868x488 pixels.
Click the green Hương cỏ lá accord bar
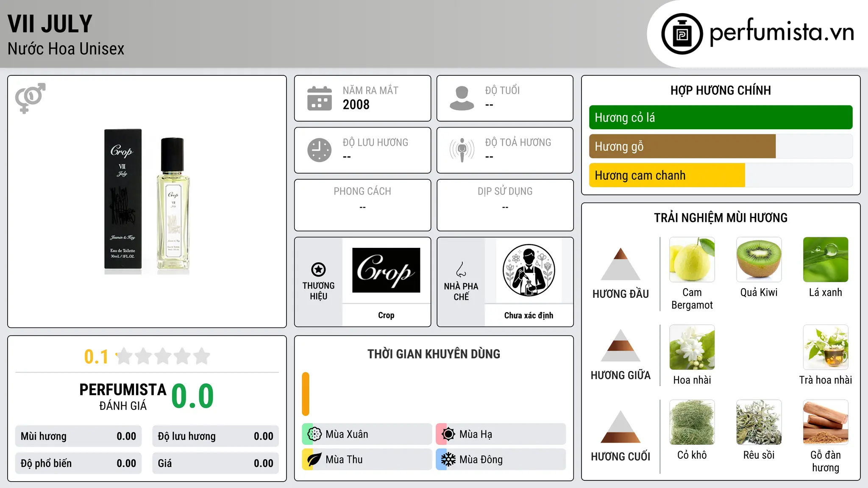721,117
